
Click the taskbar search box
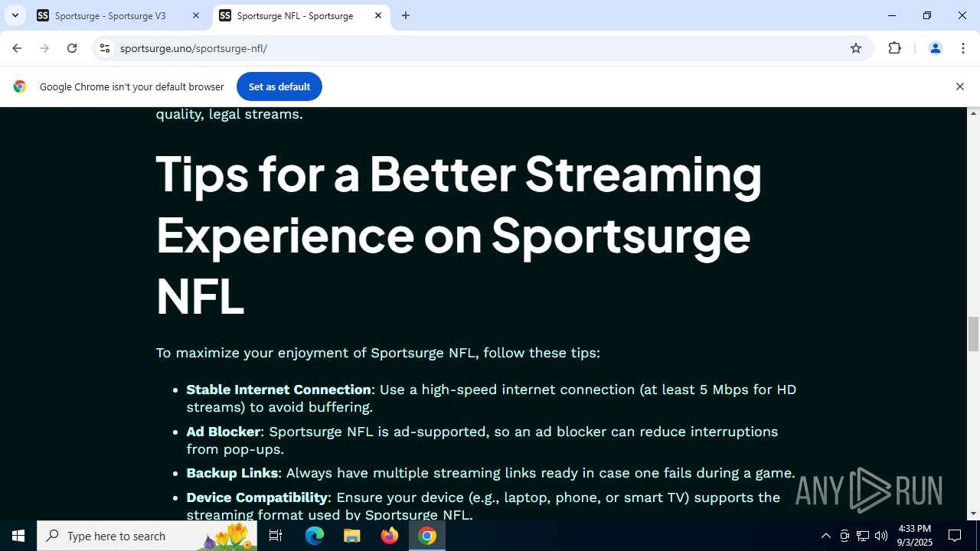click(x=147, y=536)
